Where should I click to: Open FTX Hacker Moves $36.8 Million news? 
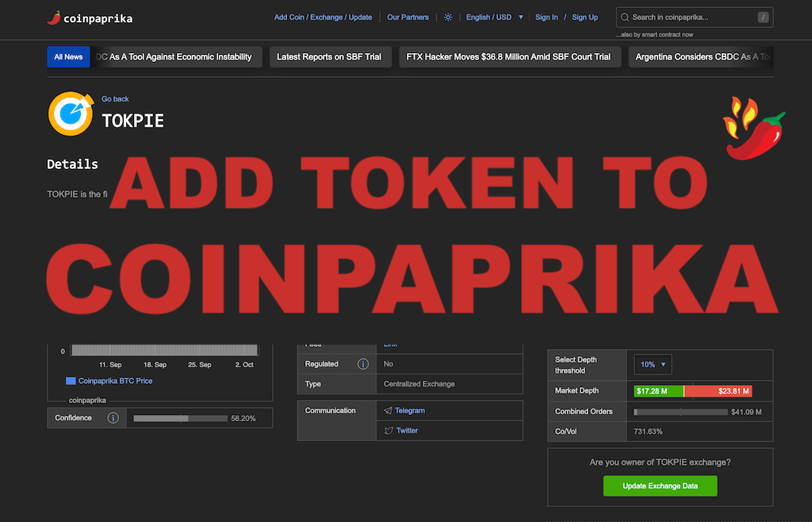(x=508, y=57)
